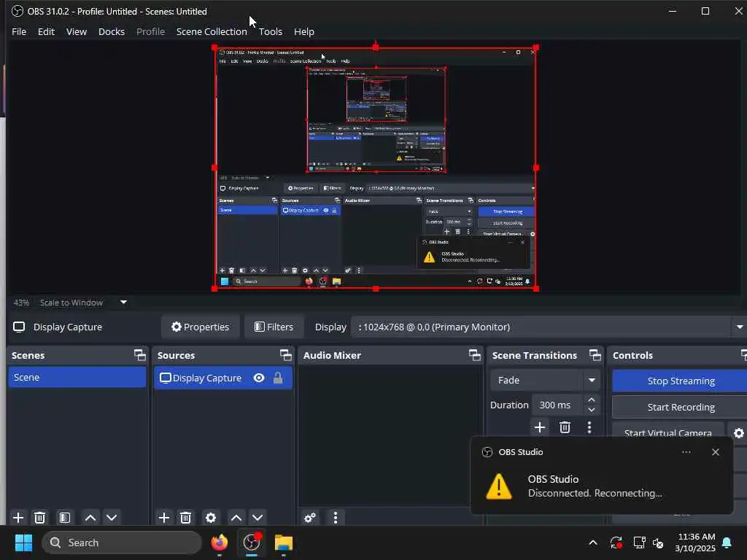The width and height of the screenshot is (747, 560).
Task: Move scene down arrow in Scenes dock
Action: coord(112,518)
